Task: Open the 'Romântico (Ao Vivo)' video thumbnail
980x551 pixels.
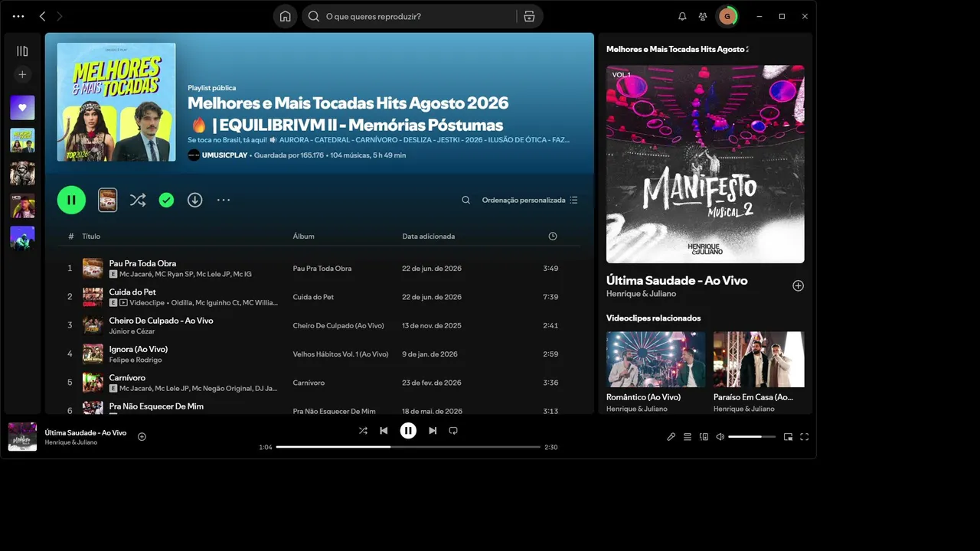Action: click(x=656, y=360)
